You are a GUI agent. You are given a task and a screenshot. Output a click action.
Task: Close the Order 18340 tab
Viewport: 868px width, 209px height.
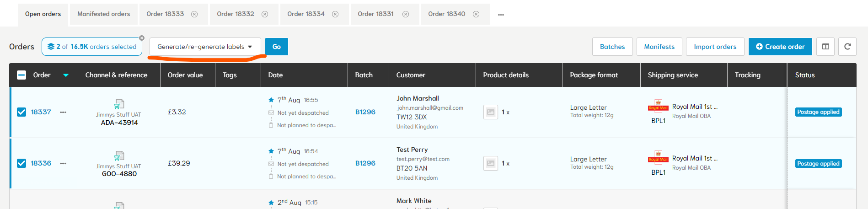(476, 14)
